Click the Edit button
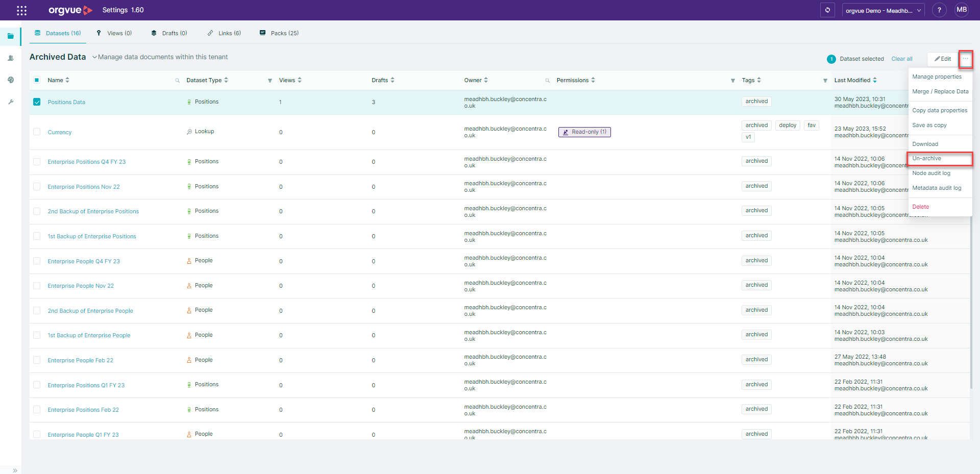The image size is (980, 474). click(x=942, y=59)
